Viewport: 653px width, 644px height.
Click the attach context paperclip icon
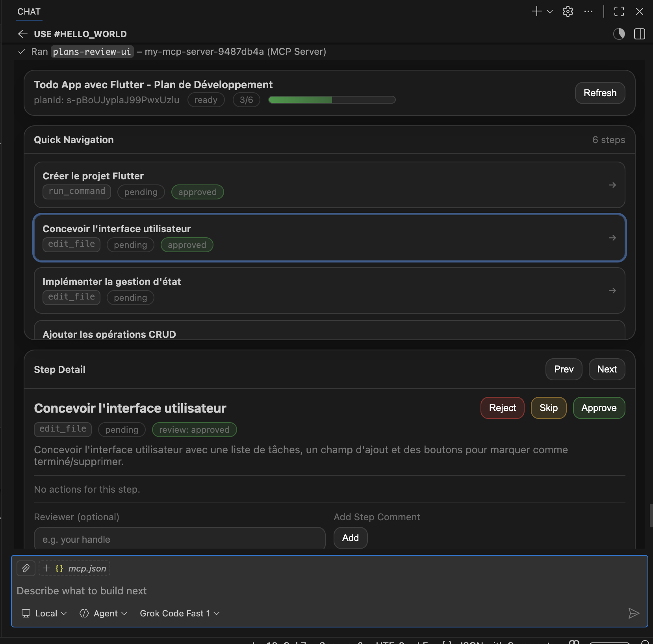(26, 568)
